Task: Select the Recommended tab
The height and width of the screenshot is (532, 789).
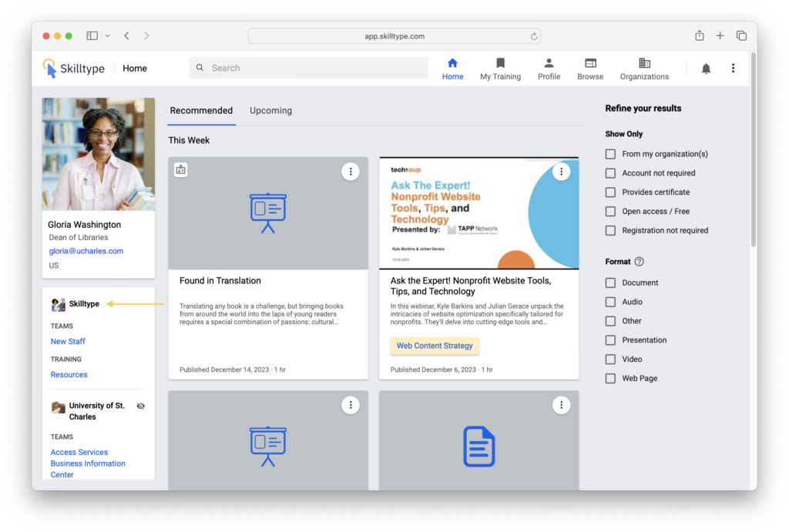Action: point(201,111)
